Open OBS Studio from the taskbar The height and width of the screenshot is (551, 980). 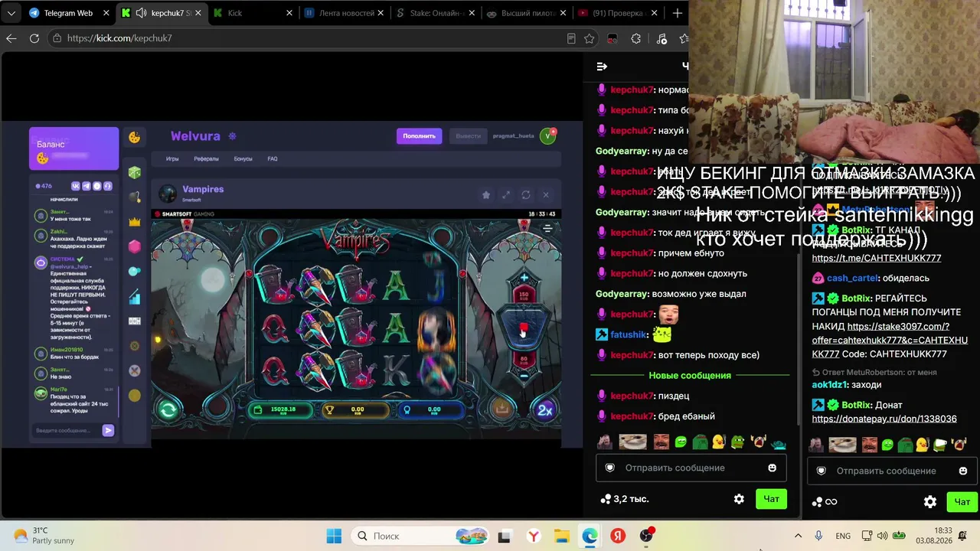pyautogui.click(x=646, y=536)
